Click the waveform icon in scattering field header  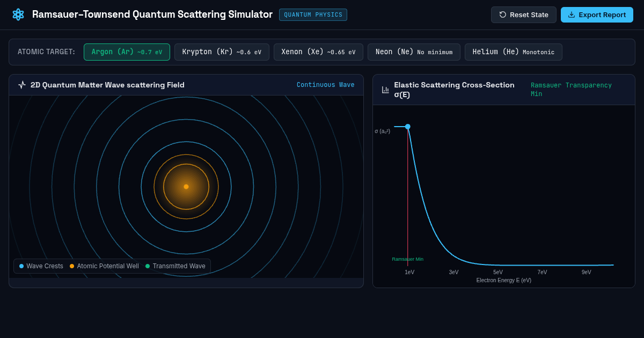[x=22, y=85]
